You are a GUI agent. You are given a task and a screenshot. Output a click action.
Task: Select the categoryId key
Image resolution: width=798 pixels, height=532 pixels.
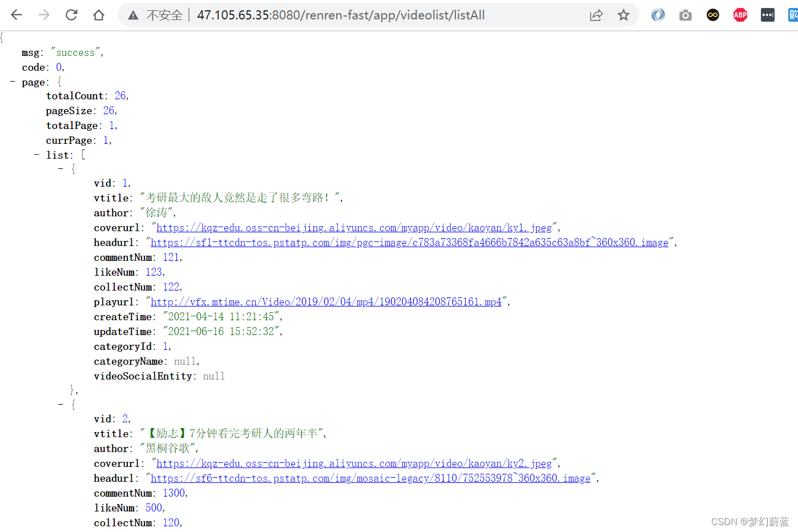[x=123, y=346]
